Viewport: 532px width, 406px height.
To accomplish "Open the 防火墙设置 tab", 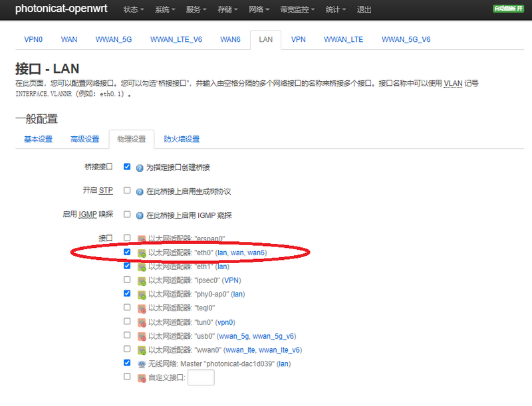I will point(182,139).
